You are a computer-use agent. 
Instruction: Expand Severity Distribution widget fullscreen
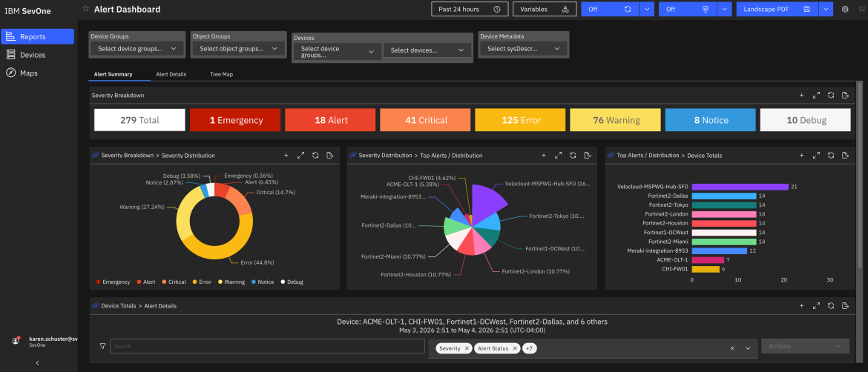(300, 156)
